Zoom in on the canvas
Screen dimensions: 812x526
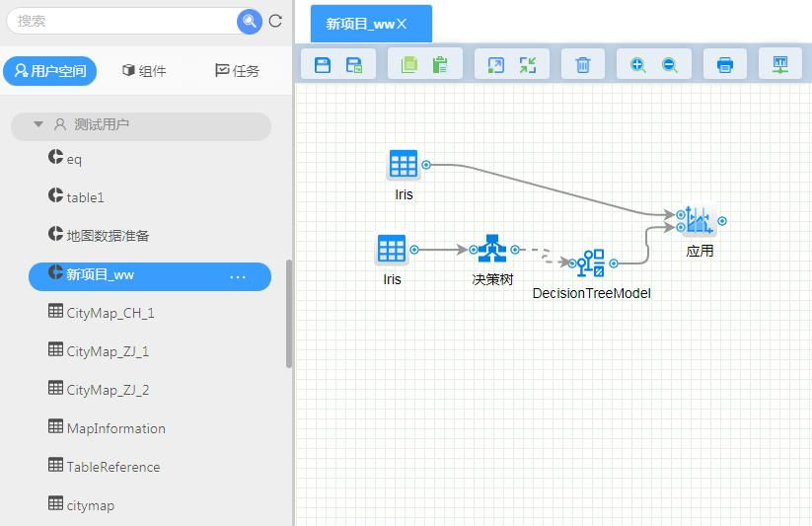coord(638,65)
